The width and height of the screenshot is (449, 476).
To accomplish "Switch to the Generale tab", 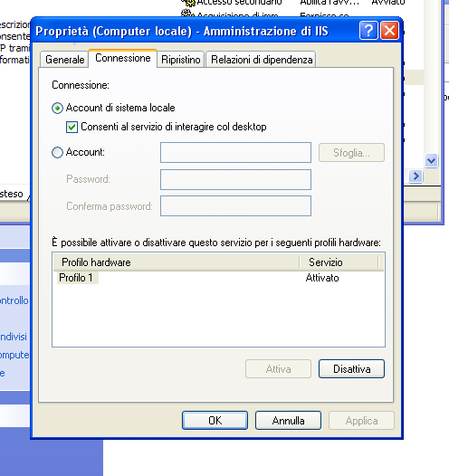I will click(x=64, y=60).
